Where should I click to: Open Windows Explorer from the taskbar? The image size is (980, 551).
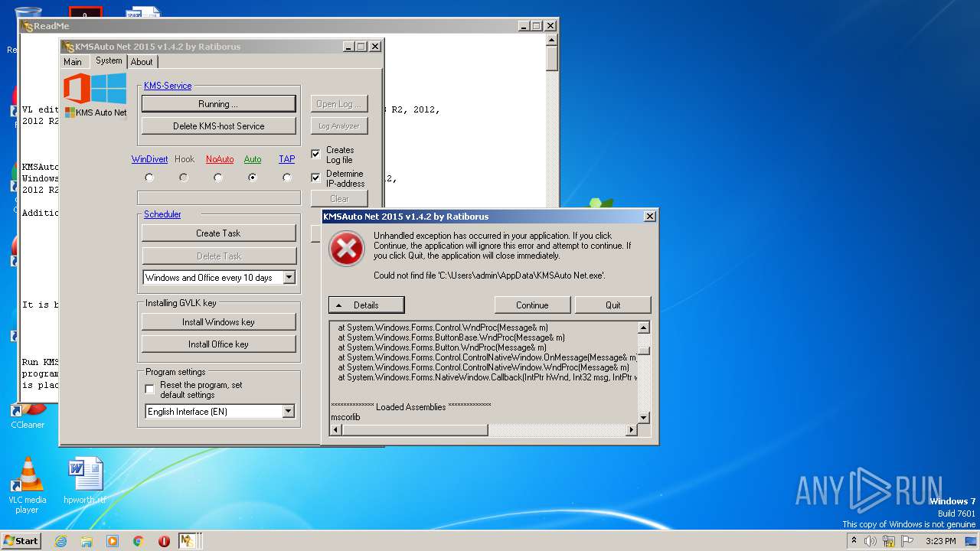[87, 541]
